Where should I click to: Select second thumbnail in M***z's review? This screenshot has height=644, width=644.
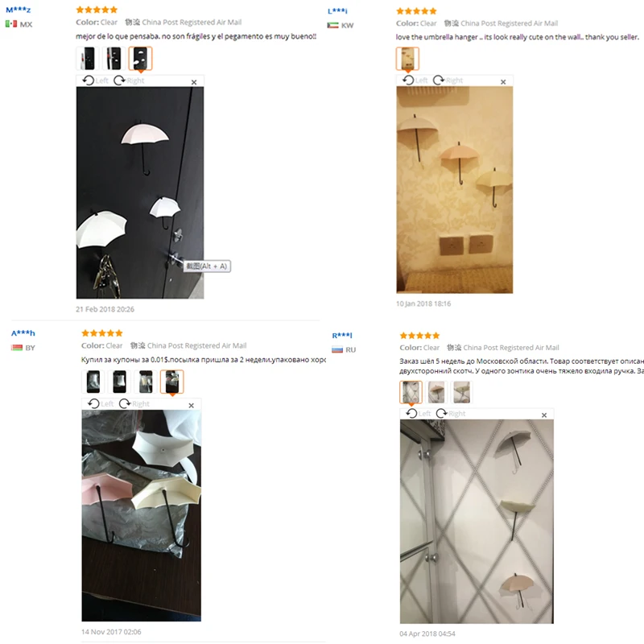(114, 58)
